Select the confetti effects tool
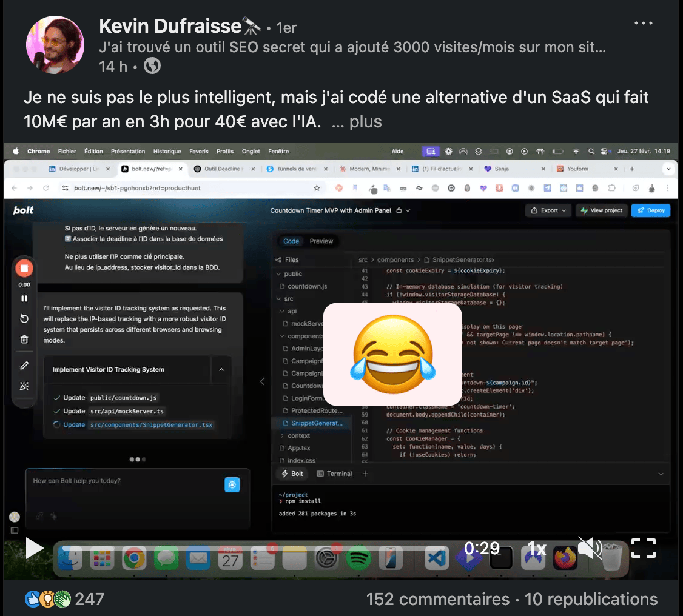The height and width of the screenshot is (616, 683). [x=24, y=386]
